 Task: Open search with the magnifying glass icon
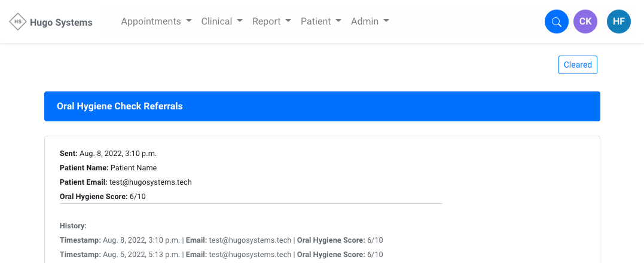556,22
